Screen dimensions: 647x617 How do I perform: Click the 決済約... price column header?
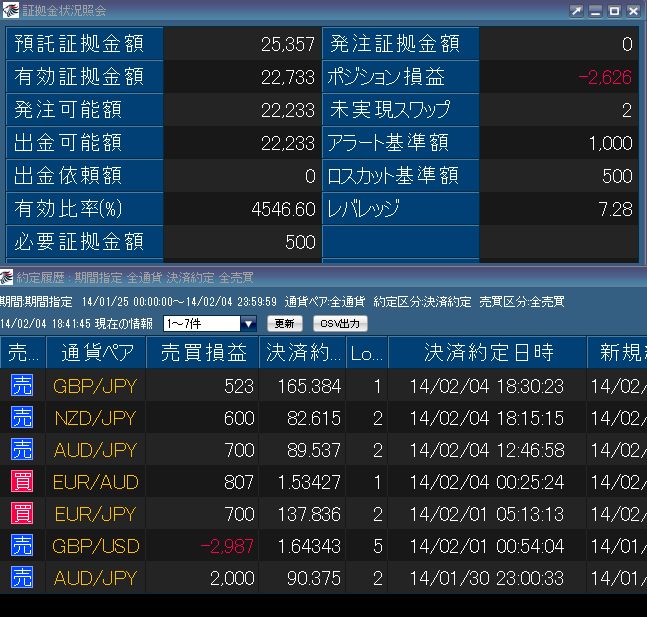point(303,352)
